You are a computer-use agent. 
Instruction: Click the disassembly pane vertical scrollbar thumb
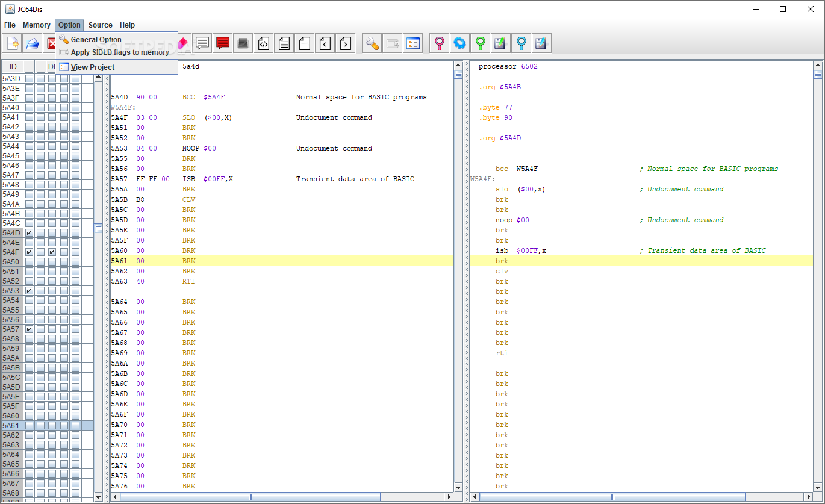pos(458,75)
